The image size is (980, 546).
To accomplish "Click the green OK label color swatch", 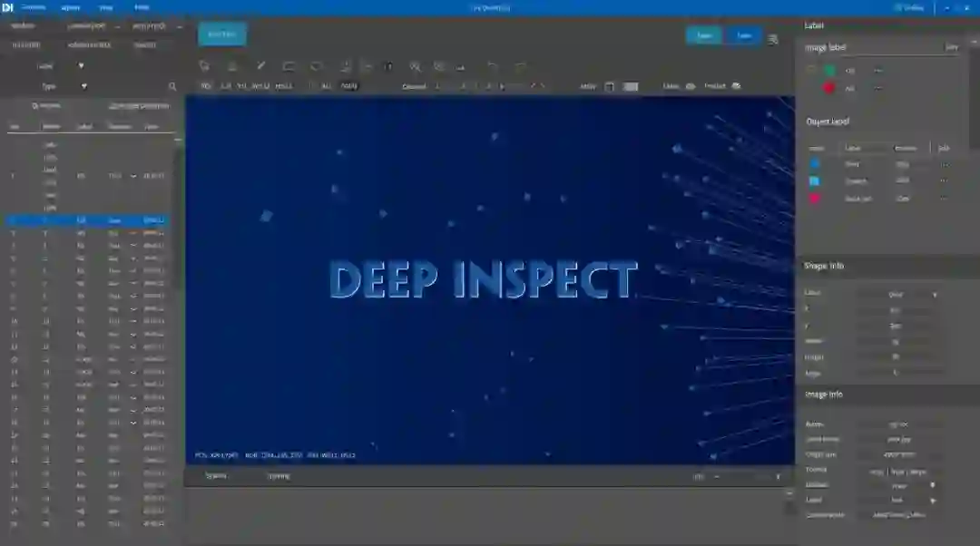I will [829, 71].
